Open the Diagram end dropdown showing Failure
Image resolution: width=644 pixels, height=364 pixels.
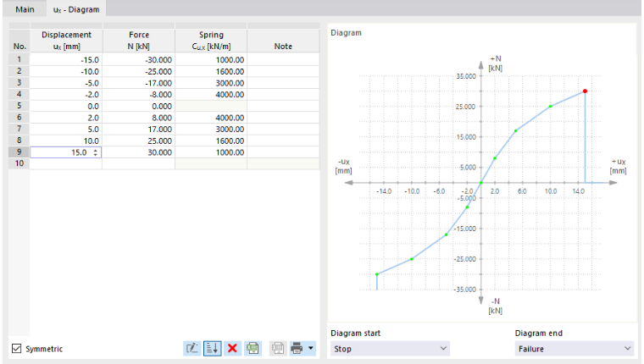point(575,349)
